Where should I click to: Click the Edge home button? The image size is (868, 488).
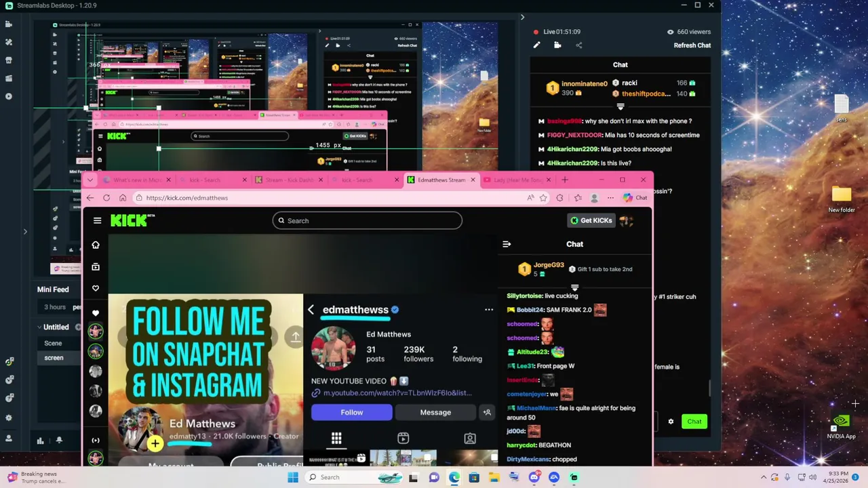123,198
